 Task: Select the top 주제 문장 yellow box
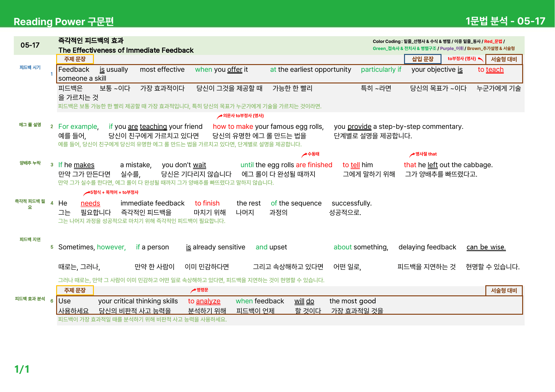coord(75,59)
